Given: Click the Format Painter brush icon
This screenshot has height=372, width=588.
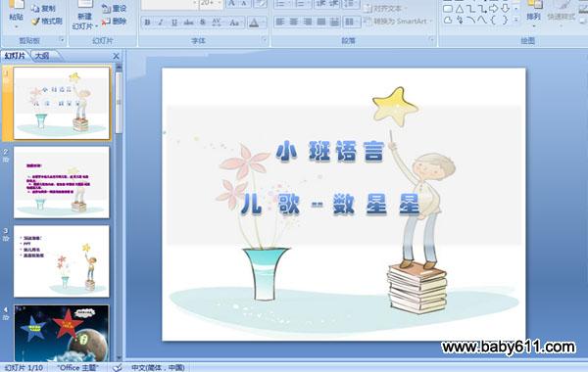Looking at the screenshot, I should pos(35,22).
